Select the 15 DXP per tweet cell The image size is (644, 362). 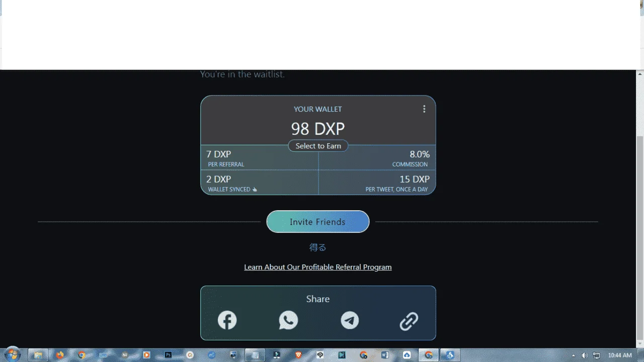coord(377,183)
